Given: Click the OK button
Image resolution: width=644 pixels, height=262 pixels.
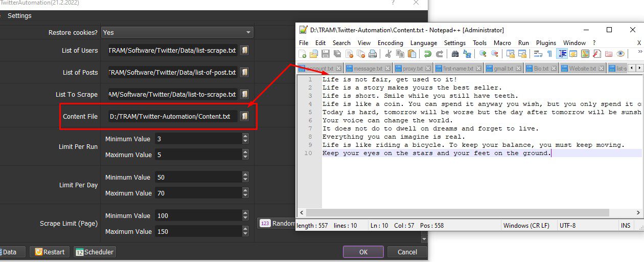Looking at the screenshot, I should pos(363,252).
